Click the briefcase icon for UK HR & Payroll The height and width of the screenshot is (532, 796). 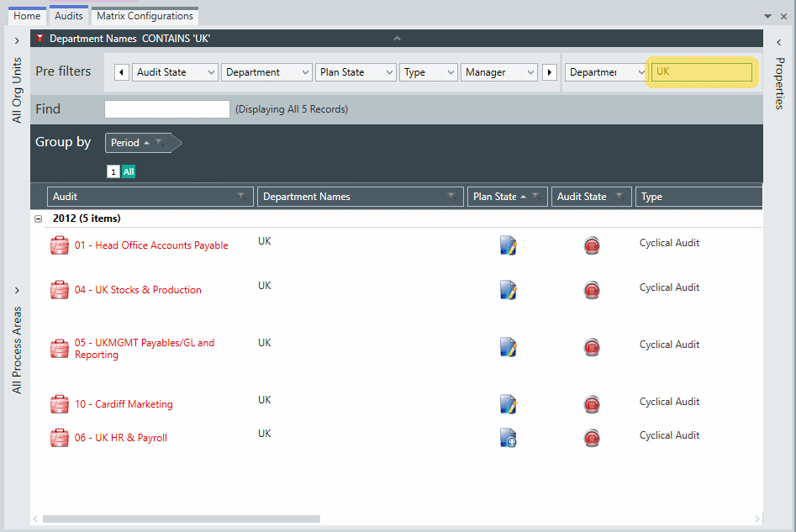60,438
